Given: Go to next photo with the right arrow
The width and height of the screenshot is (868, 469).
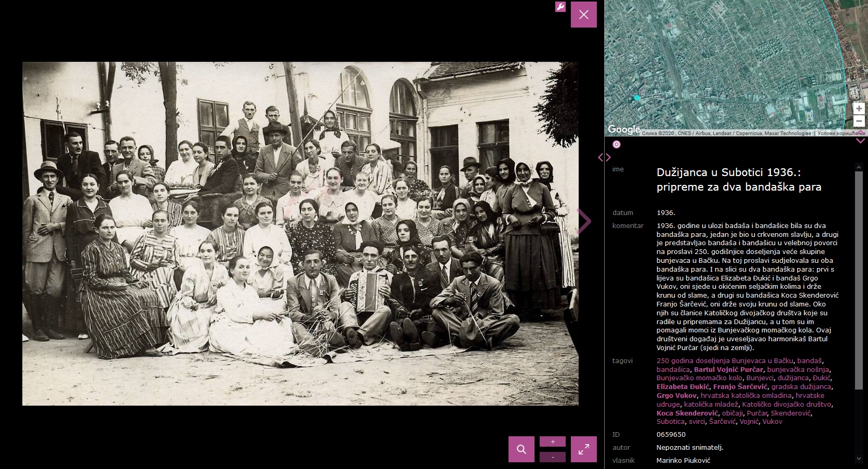Looking at the screenshot, I should coord(584,221).
